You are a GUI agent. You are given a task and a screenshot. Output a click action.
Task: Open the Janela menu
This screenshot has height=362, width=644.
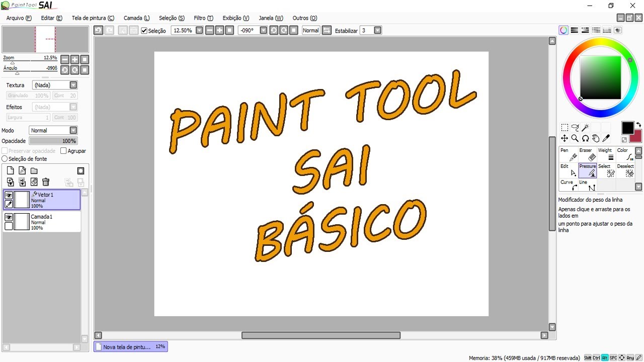pos(271,18)
